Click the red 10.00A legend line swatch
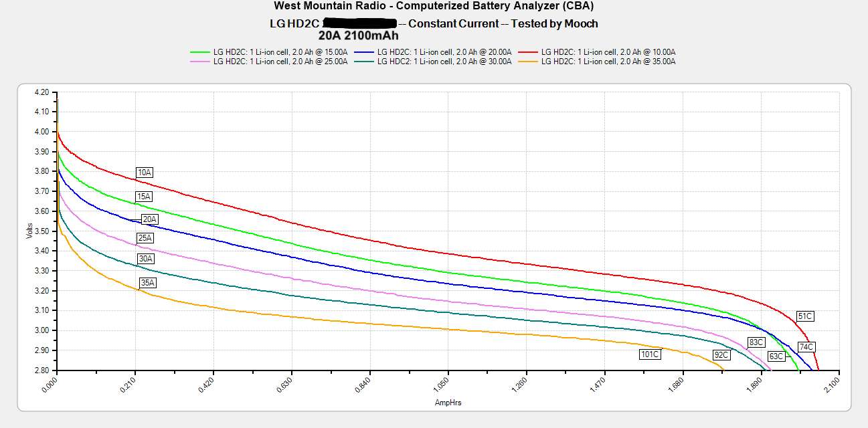This screenshot has width=868, height=428. point(527,51)
